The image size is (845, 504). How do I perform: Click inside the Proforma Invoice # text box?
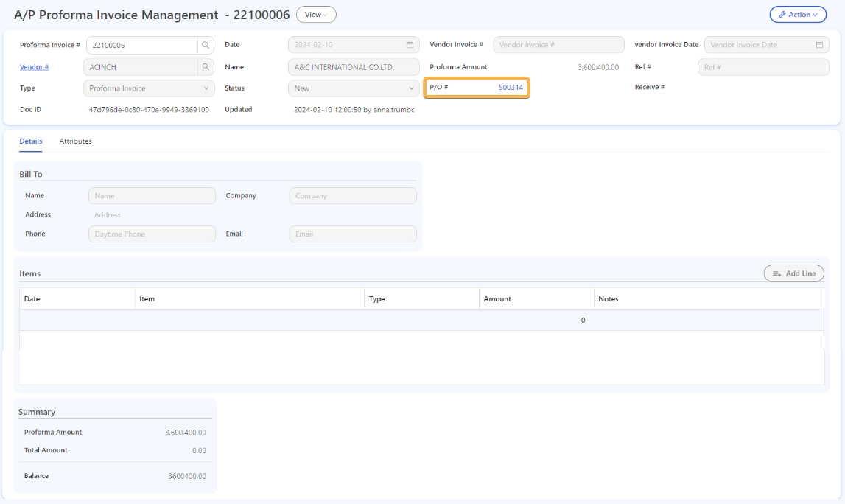[x=140, y=45]
